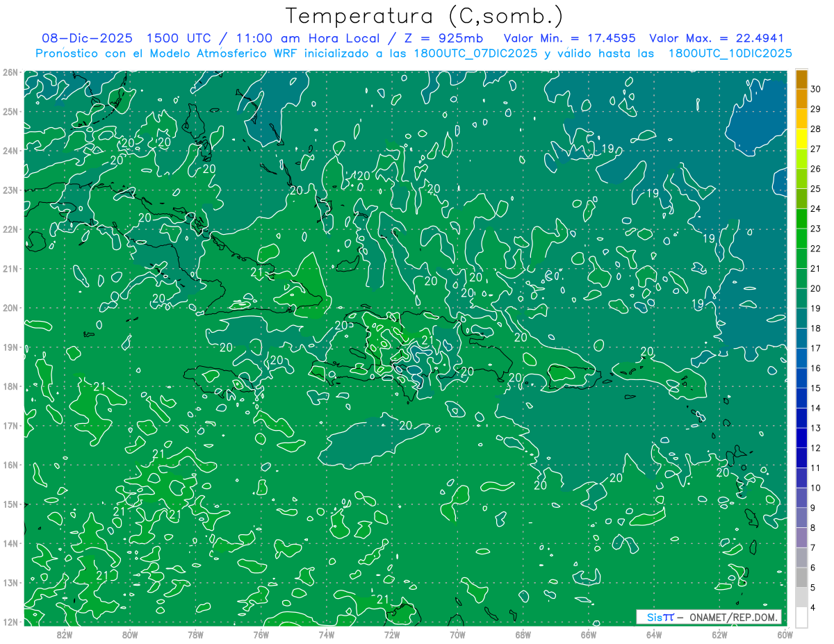Click the '78W' longitude label
This screenshot has width=834, height=644.
tap(195, 634)
